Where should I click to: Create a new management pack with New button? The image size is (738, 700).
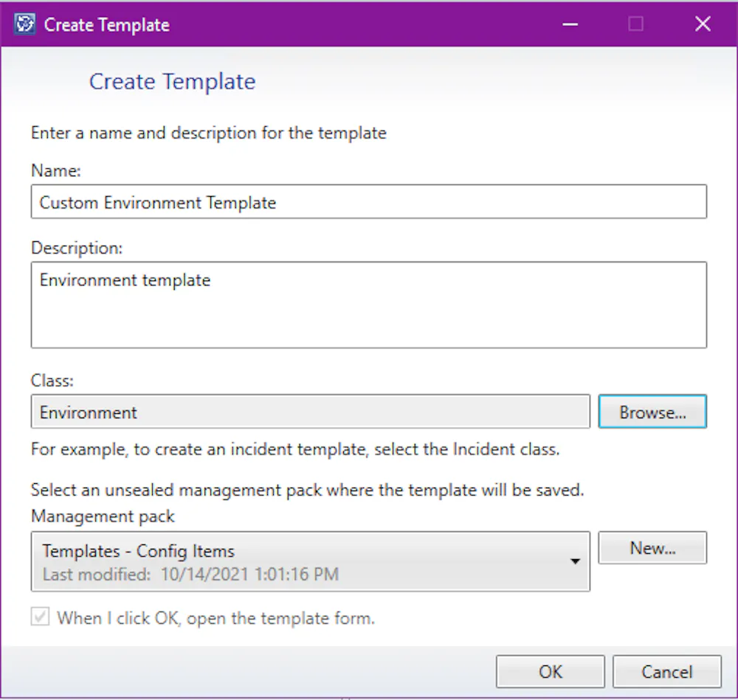click(652, 547)
